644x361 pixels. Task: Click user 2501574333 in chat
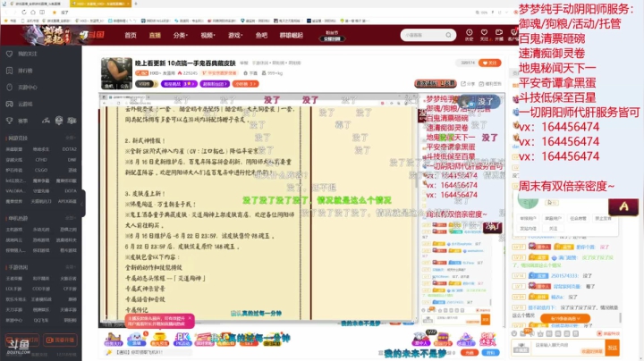(564, 276)
